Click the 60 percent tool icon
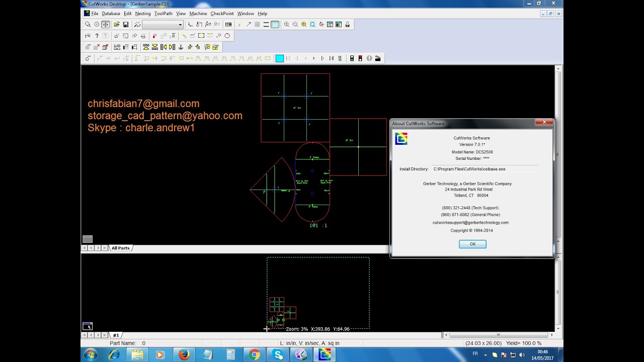644x362 pixels. pos(259,58)
